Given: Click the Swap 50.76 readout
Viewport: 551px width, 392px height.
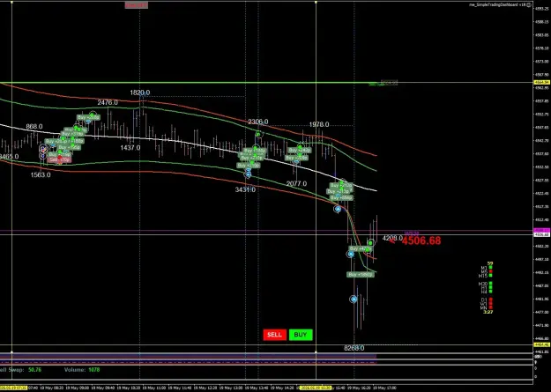Looking at the screenshot, I should [21, 370].
